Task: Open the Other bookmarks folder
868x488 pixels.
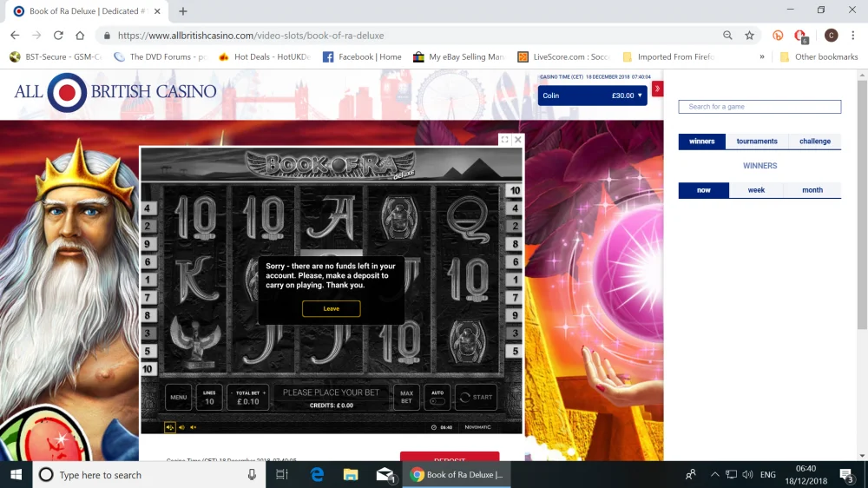Action: click(x=819, y=56)
